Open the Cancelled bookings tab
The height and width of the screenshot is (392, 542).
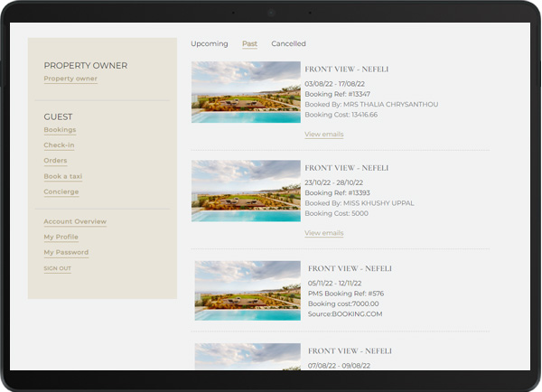tap(289, 44)
